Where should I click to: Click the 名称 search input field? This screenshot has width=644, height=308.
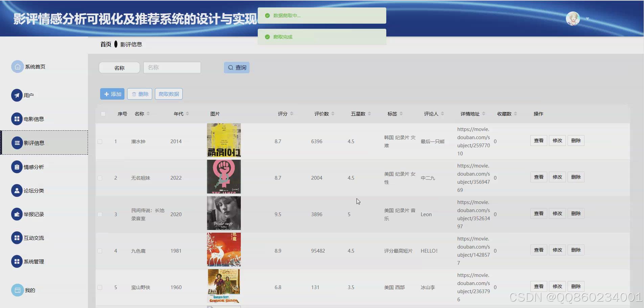172,68
